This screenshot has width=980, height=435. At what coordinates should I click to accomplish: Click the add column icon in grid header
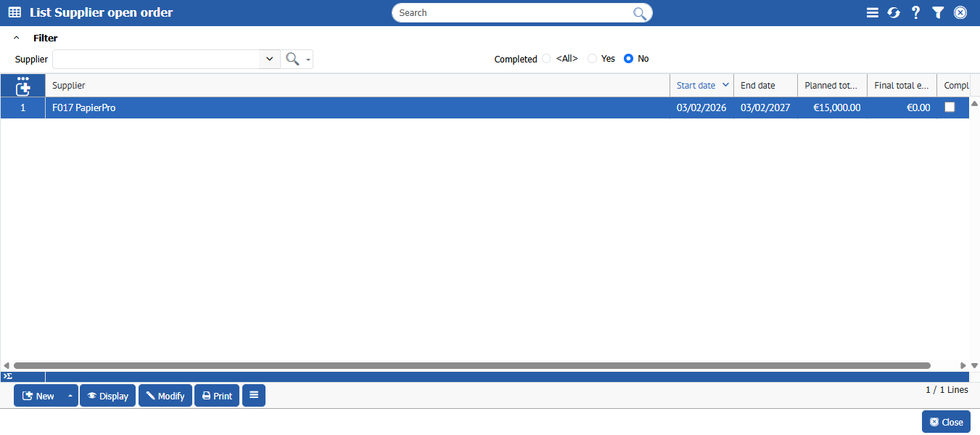(x=23, y=86)
